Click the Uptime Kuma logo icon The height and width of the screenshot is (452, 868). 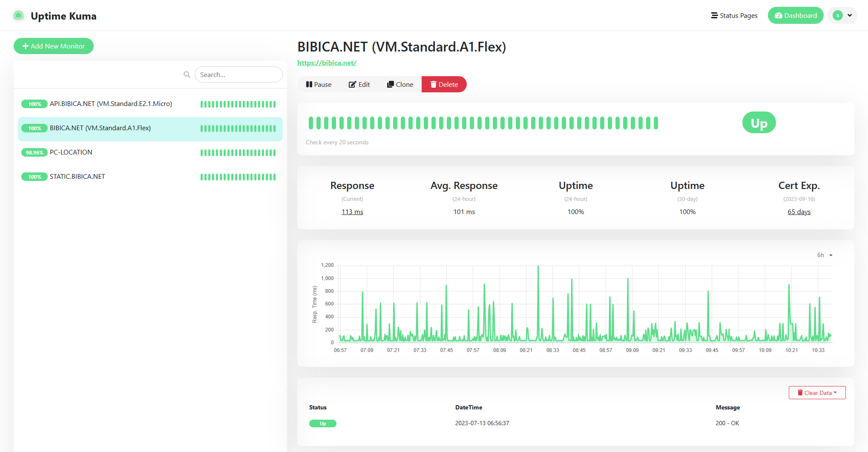pos(19,15)
